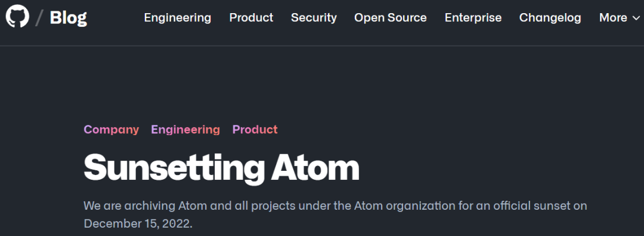Open the pink Engineering category tag
Image resolution: width=644 pixels, height=236 pixels.
pos(185,129)
